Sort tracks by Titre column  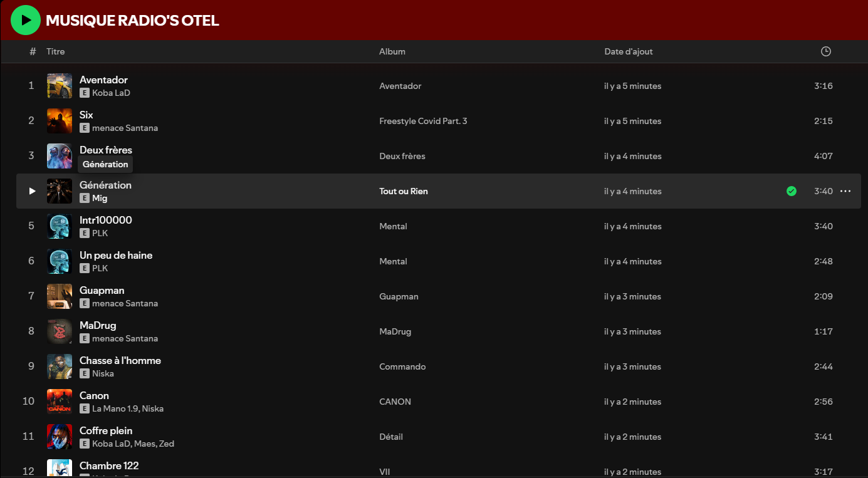56,51
